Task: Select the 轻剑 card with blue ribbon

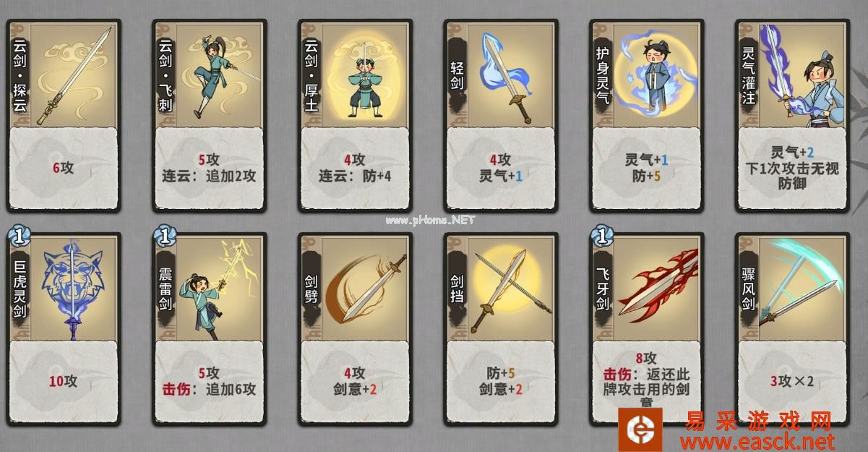Action: pos(501,115)
